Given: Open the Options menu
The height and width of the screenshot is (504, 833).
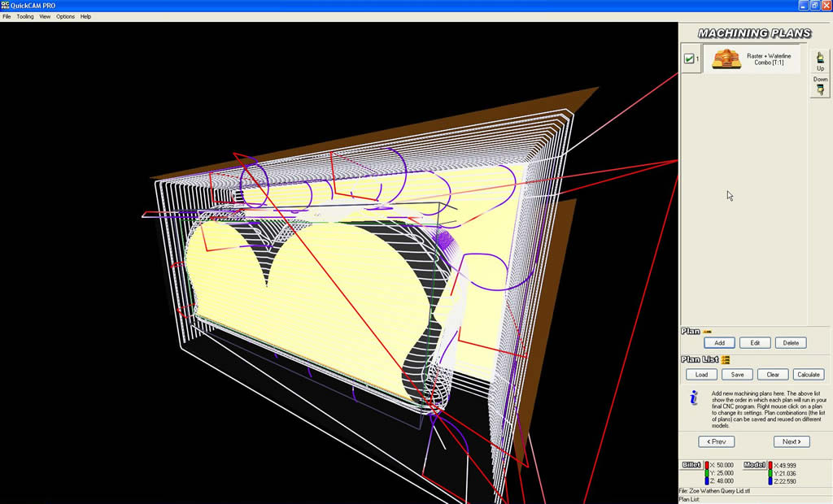Looking at the screenshot, I should (65, 16).
